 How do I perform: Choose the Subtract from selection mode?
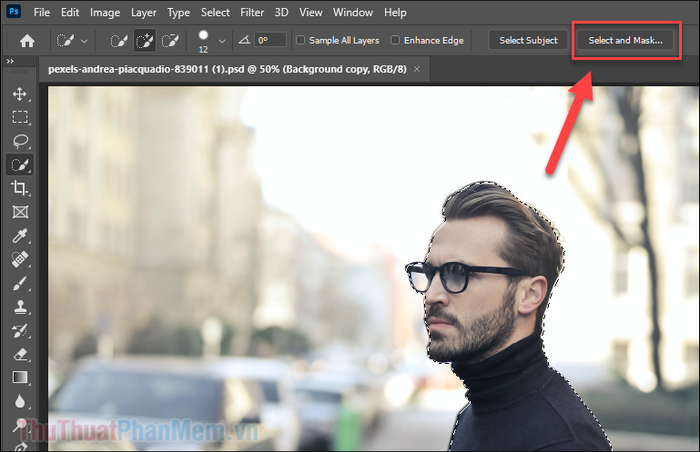click(x=170, y=41)
